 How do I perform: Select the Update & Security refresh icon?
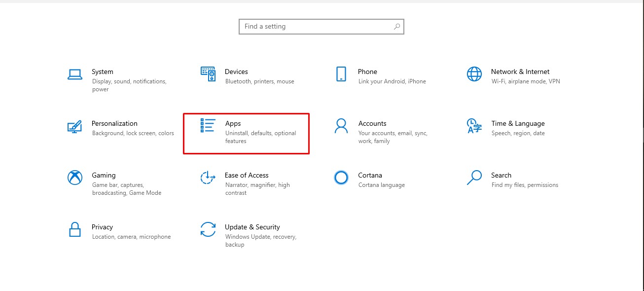(208, 229)
